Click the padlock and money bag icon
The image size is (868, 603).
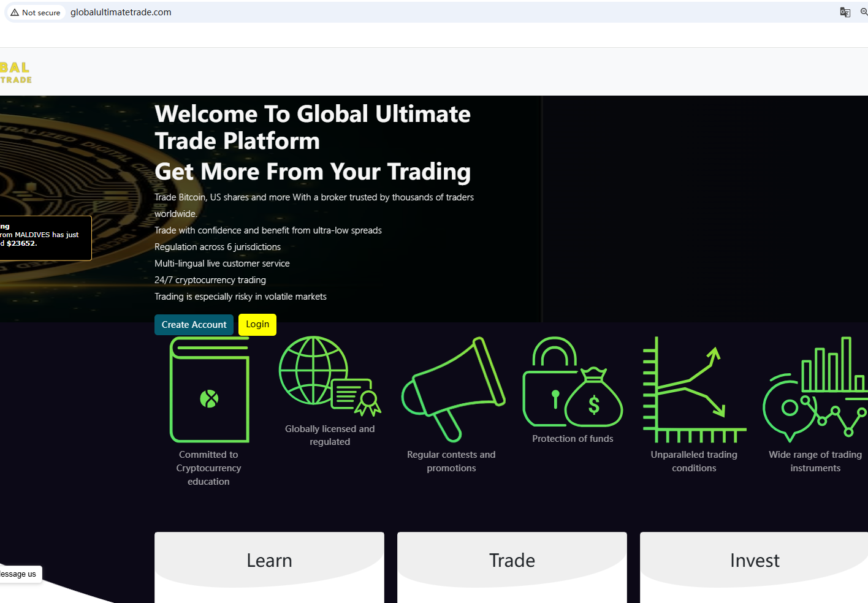point(572,382)
